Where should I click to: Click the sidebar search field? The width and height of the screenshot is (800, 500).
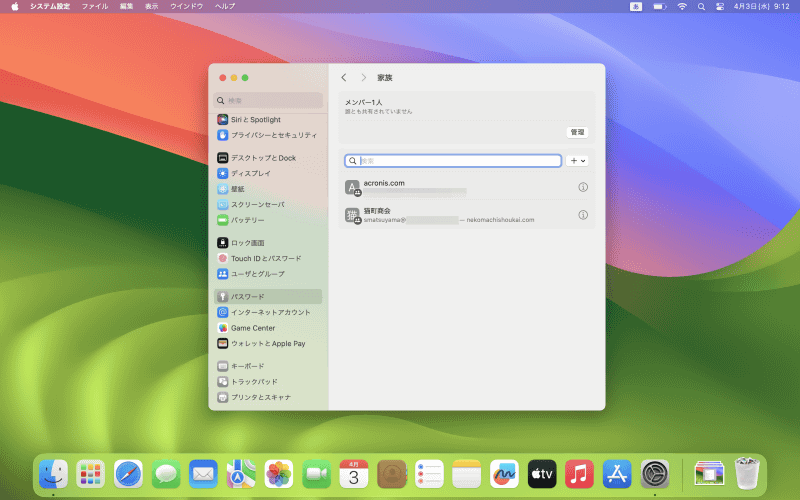[268, 101]
